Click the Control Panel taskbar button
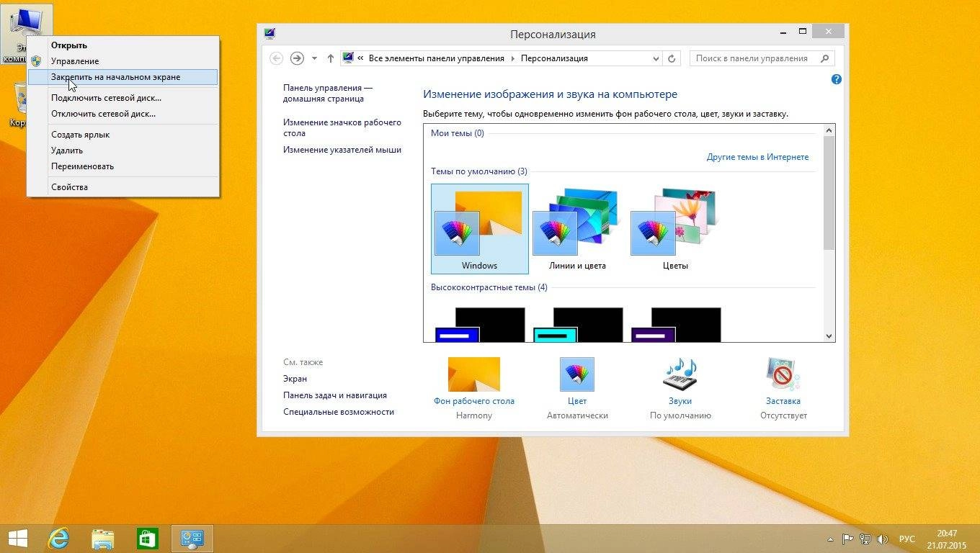This screenshot has height=553, width=980. click(x=192, y=539)
